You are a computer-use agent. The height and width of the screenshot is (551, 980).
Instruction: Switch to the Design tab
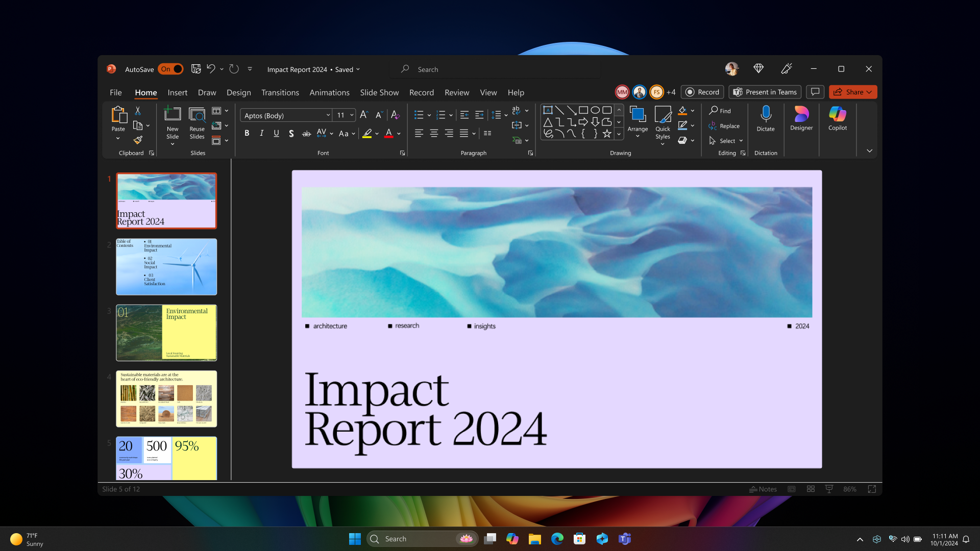click(x=238, y=92)
